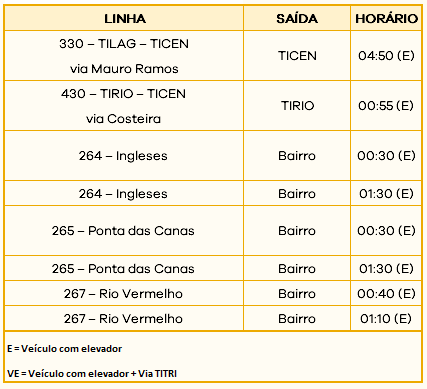
Task: Select the 00:55 (E) time cell
Action: tap(386, 106)
